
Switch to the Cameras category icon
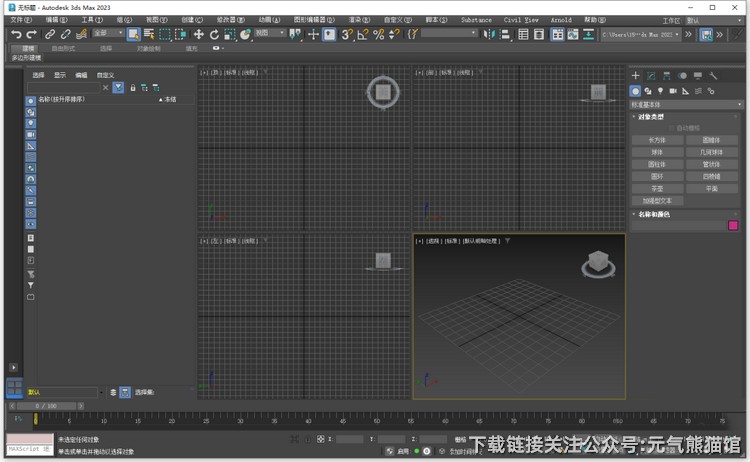pos(673,91)
